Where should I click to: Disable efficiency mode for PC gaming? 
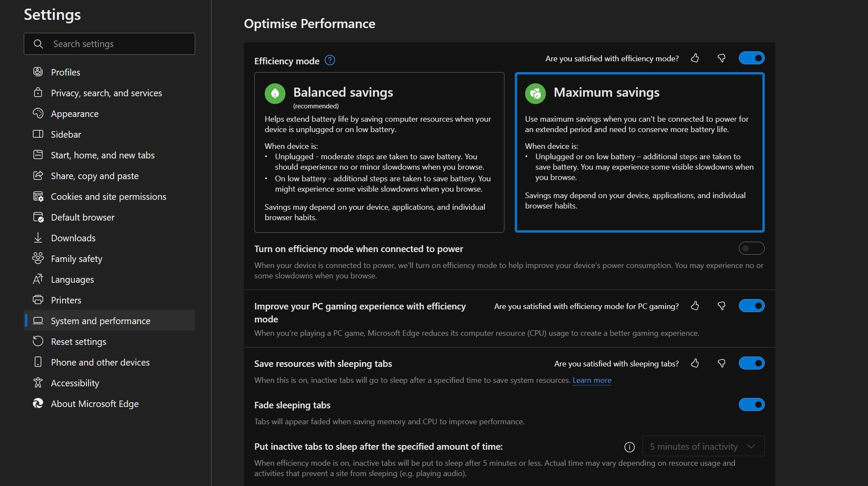click(751, 306)
